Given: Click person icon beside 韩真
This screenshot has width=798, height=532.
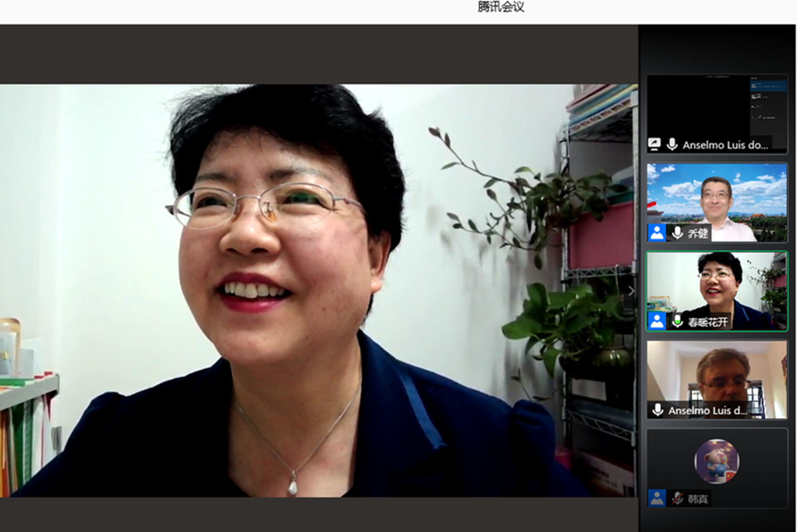Looking at the screenshot, I should [x=657, y=499].
